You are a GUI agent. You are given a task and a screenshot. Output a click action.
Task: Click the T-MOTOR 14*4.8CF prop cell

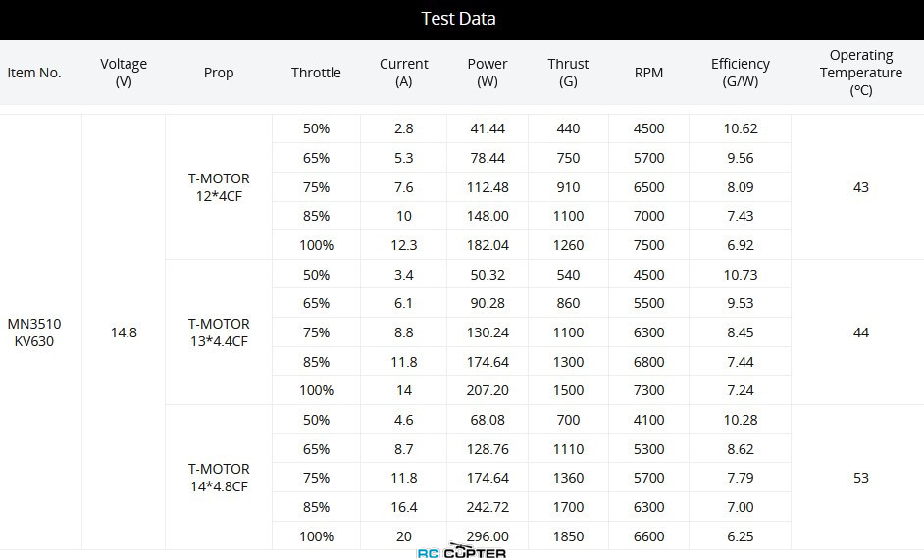click(x=219, y=478)
